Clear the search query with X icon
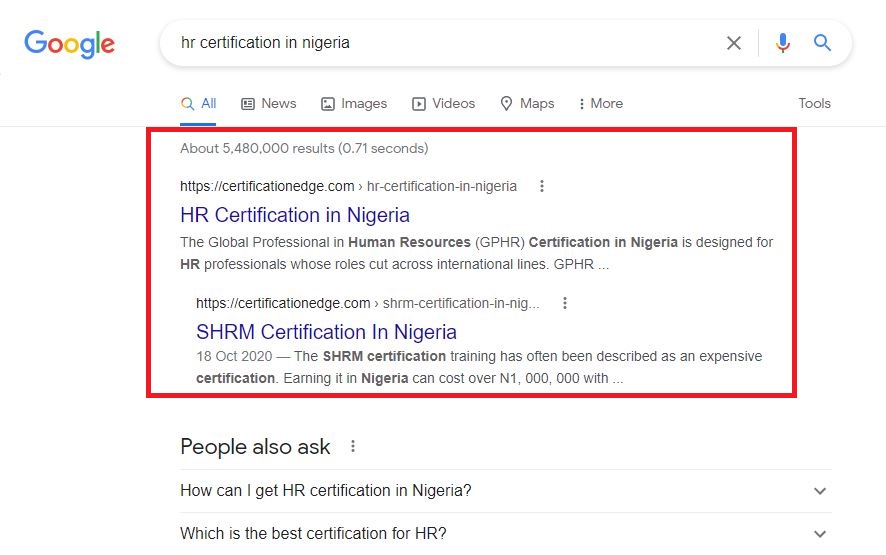The image size is (886, 555). (x=733, y=43)
